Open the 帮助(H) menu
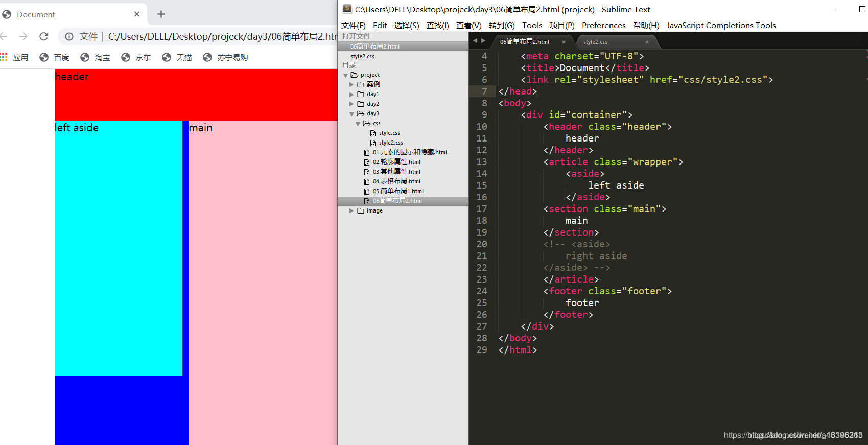This screenshot has height=445, width=868. click(x=646, y=25)
